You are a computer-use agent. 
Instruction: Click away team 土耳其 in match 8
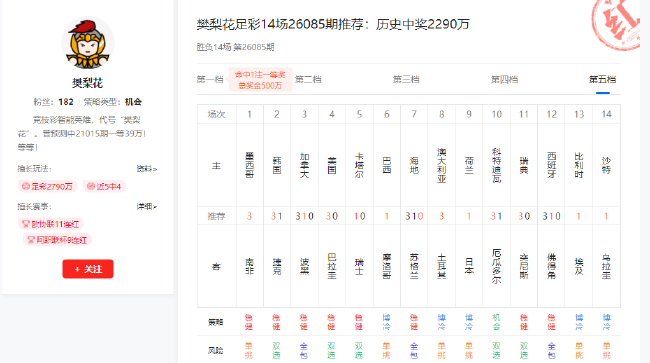tap(441, 266)
